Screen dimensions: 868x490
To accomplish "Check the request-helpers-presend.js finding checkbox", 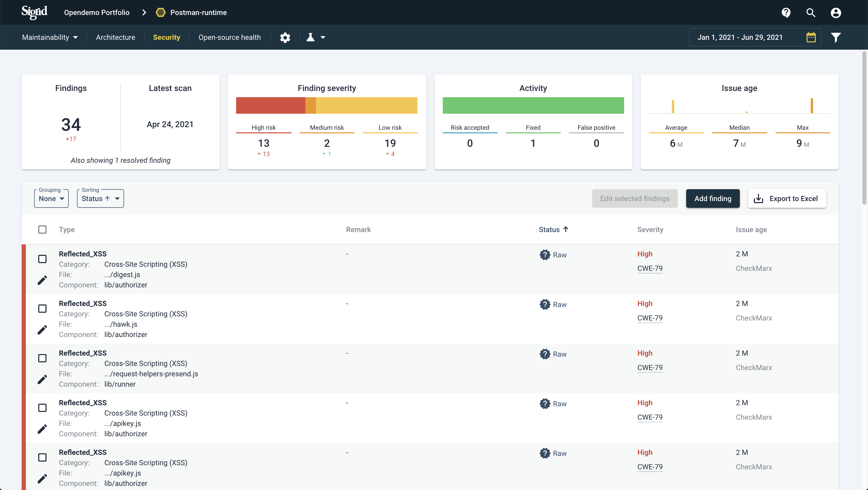I will (x=42, y=358).
